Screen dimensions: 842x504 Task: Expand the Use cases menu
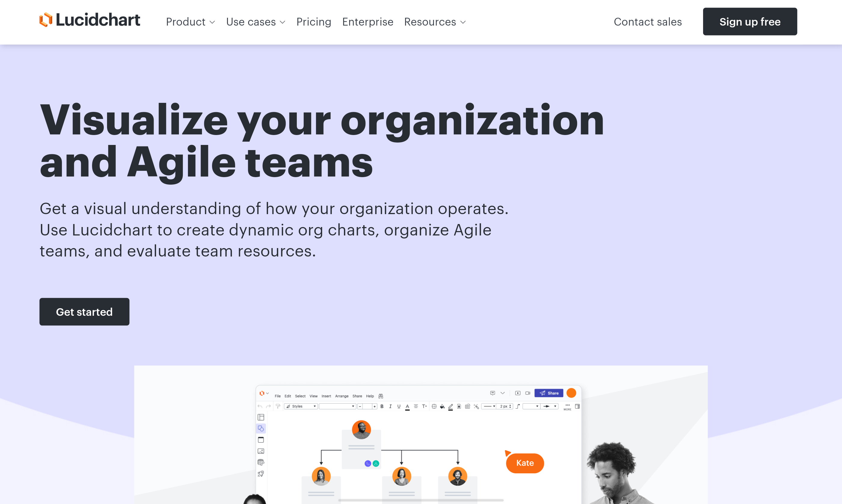point(256,22)
